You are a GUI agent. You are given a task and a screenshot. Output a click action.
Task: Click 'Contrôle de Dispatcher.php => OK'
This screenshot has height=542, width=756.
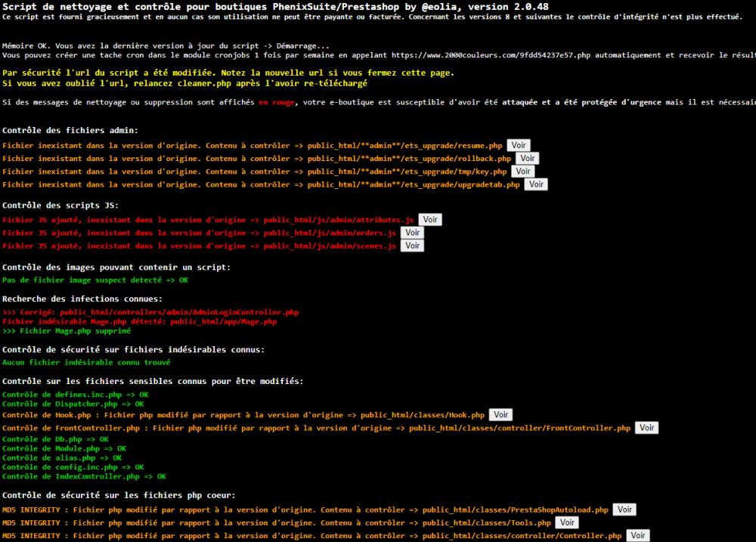[x=73, y=404]
